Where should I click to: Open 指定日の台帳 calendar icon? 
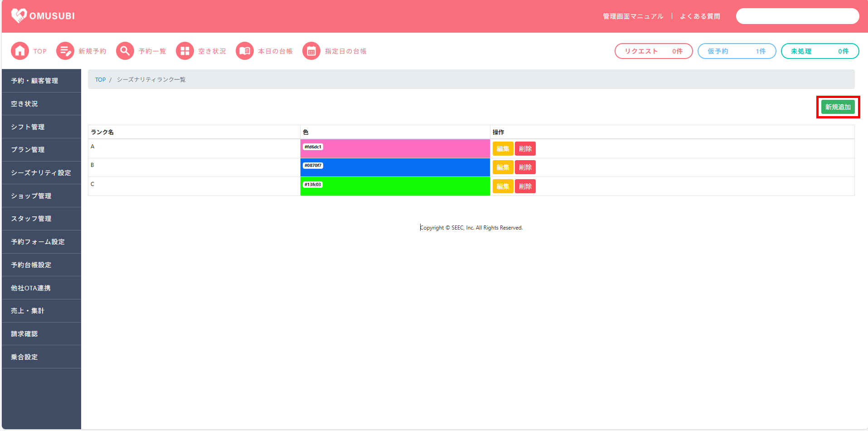pos(311,51)
